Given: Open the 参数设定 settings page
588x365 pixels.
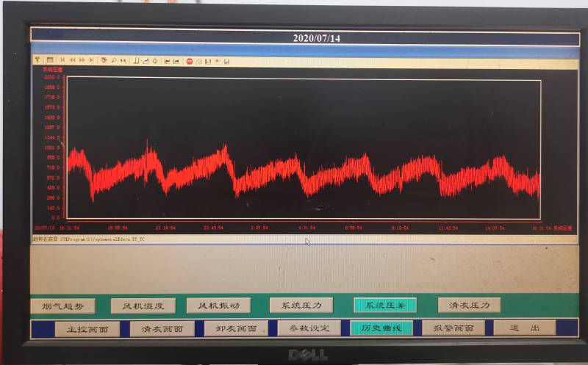Looking at the screenshot, I should point(309,328).
